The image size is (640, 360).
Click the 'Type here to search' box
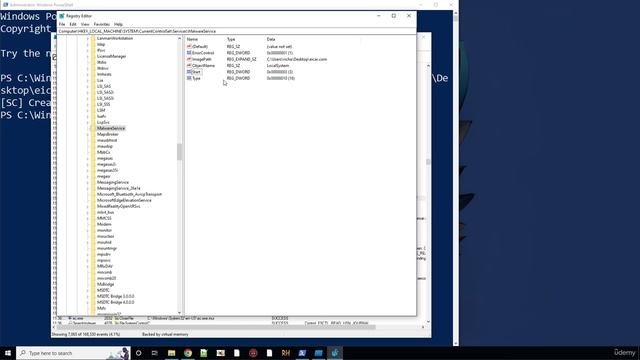coord(73,353)
